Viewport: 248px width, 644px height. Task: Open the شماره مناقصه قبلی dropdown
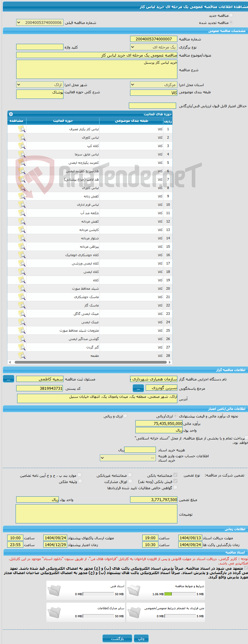[40, 23]
